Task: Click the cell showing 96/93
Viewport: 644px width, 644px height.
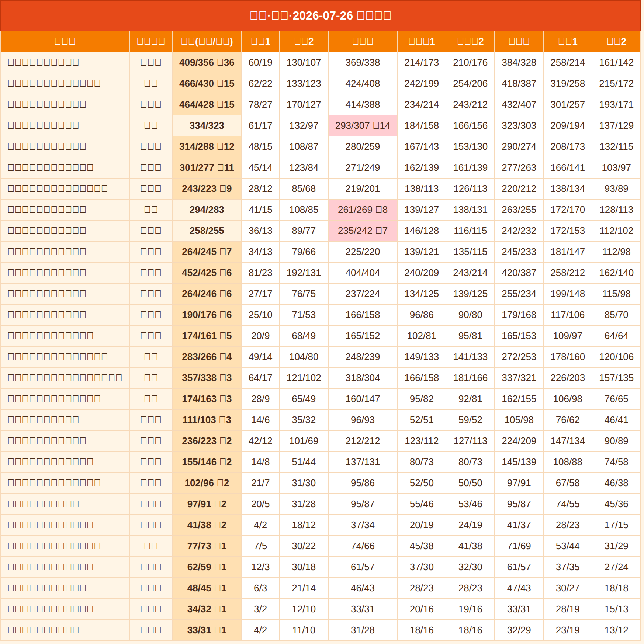Action: [363, 420]
